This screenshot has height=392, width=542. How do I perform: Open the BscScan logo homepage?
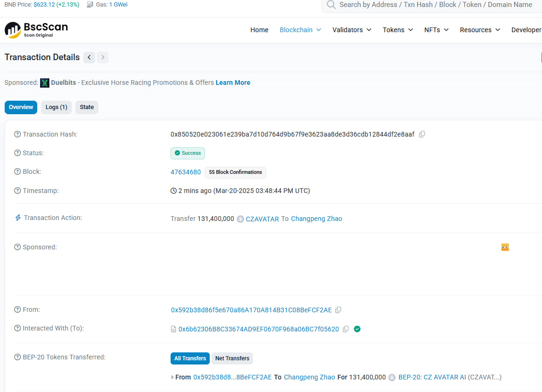pos(36,30)
